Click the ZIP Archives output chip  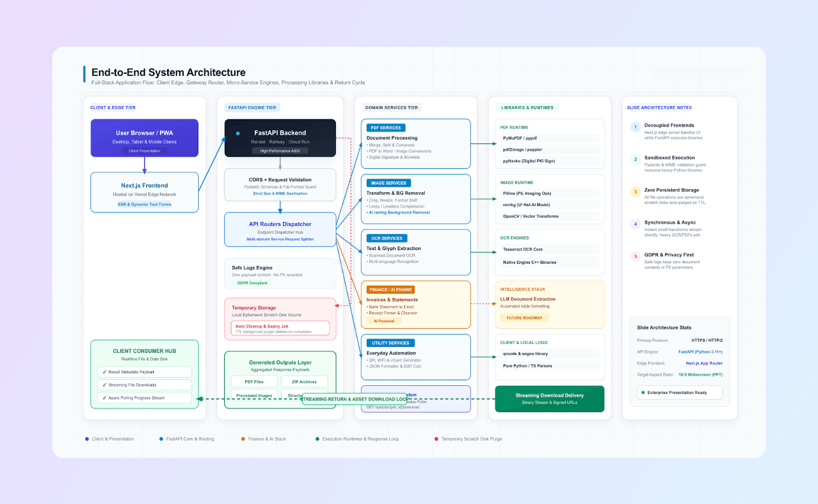point(304,381)
